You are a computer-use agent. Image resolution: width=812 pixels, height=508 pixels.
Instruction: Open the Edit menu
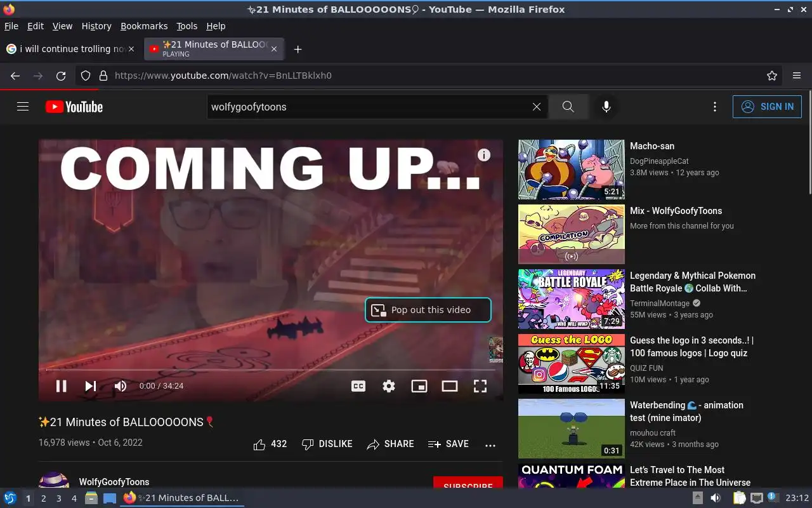(x=36, y=26)
